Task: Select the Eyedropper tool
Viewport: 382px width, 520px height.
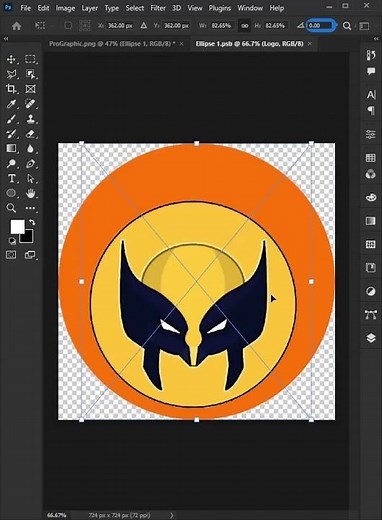Action: [x=11, y=104]
